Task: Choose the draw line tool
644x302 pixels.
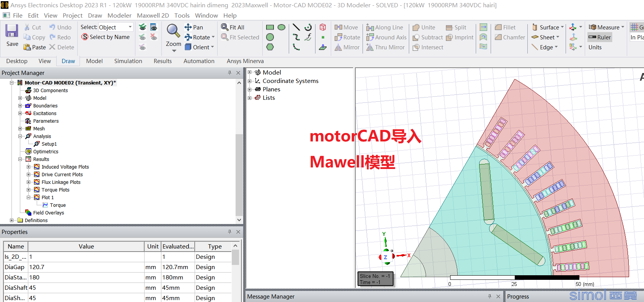Action: (296, 27)
